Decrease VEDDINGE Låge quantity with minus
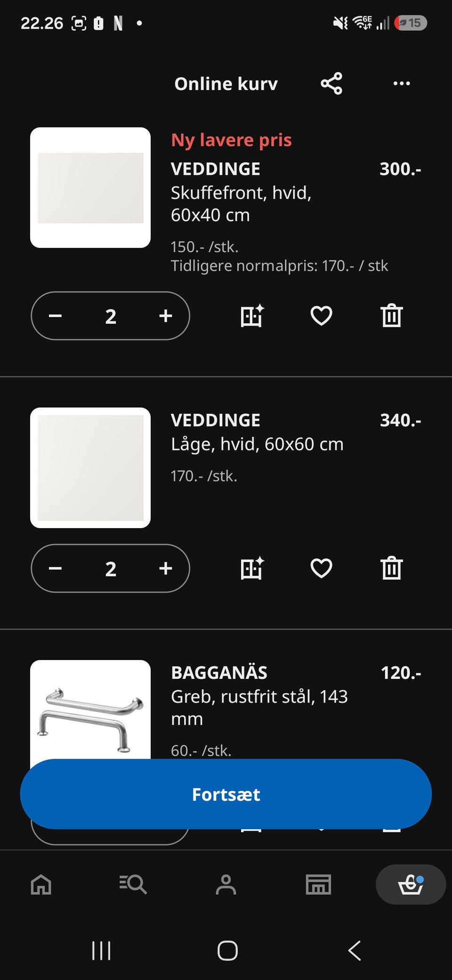Image resolution: width=452 pixels, height=980 pixels. tap(55, 568)
